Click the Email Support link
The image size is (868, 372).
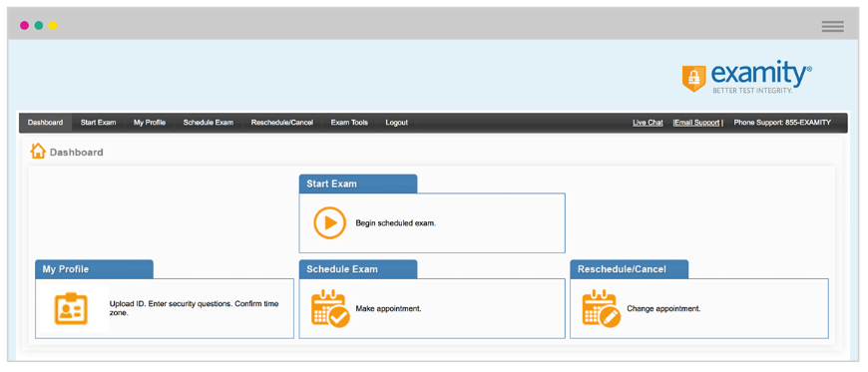pos(697,123)
